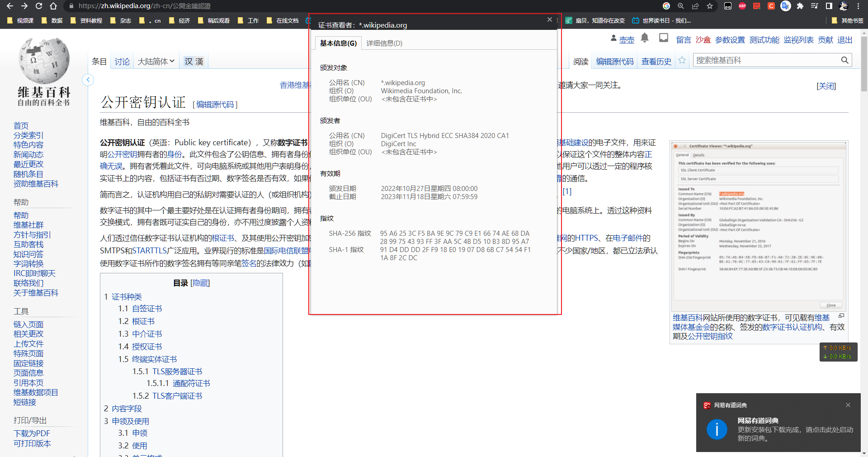868x457 pixels.
Task: Open the extensions puzzle-piece menu
Action: coord(800,6)
